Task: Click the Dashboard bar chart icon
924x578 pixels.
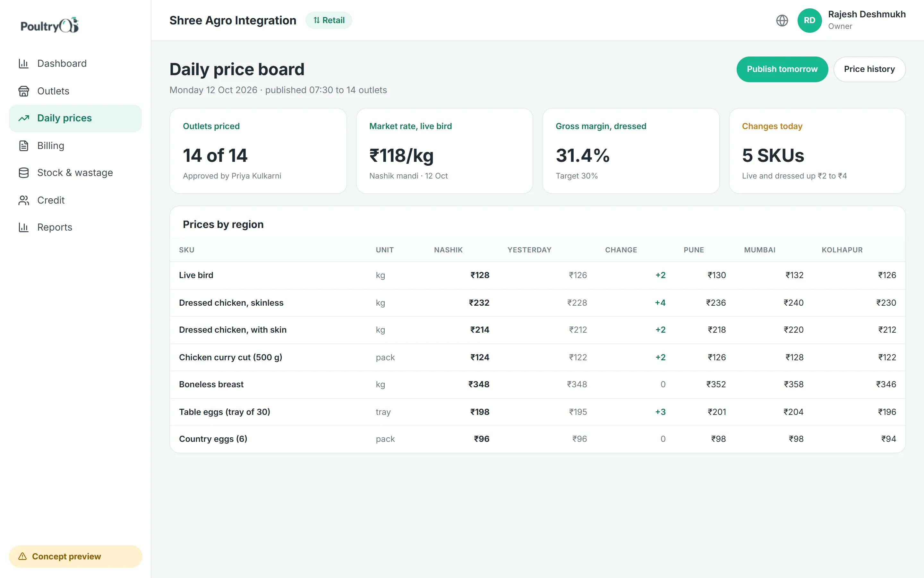Action: click(x=24, y=64)
